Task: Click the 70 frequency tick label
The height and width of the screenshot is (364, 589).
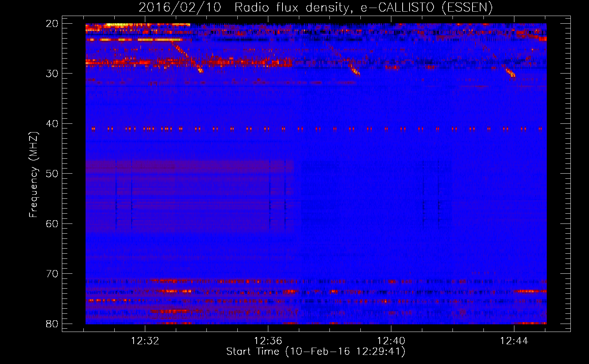Action: (x=52, y=274)
